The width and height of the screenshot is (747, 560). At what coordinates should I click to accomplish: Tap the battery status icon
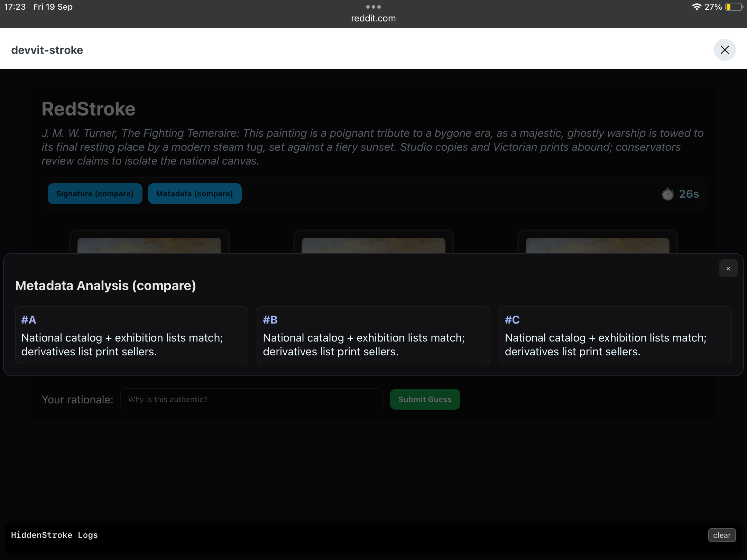pos(734,7)
